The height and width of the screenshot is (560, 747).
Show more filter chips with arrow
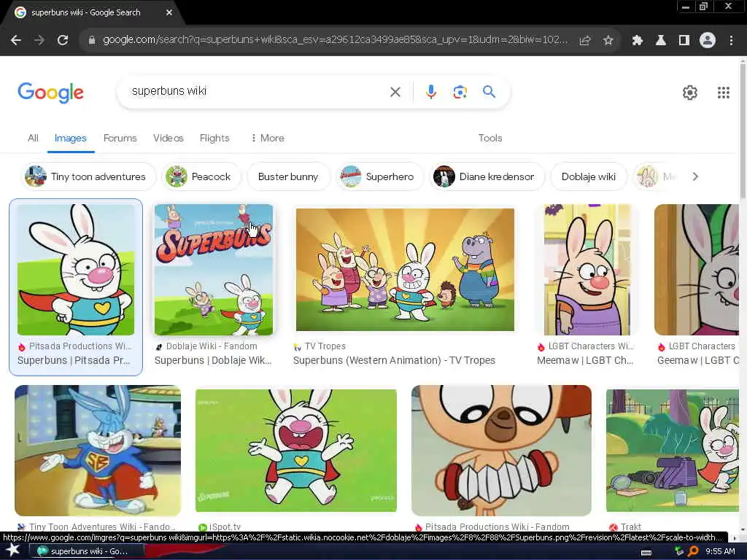tap(695, 176)
